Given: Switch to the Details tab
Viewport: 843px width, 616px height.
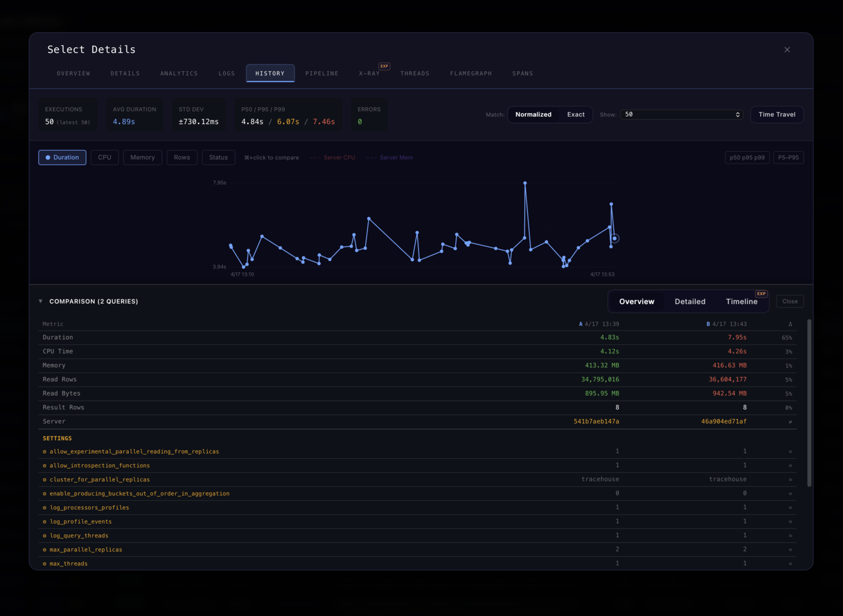Looking at the screenshot, I should [x=125, y=73].
